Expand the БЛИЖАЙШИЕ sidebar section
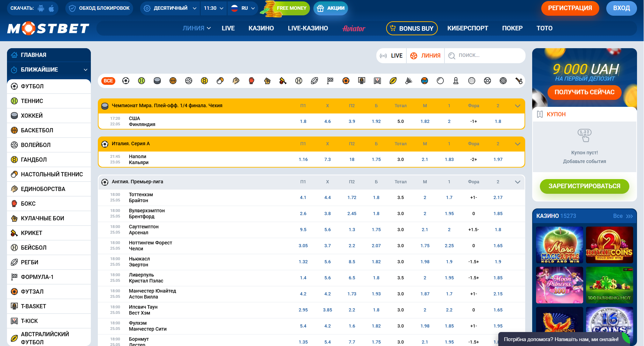The width and height of the screenshot is (644, 346). pos(49,69)
